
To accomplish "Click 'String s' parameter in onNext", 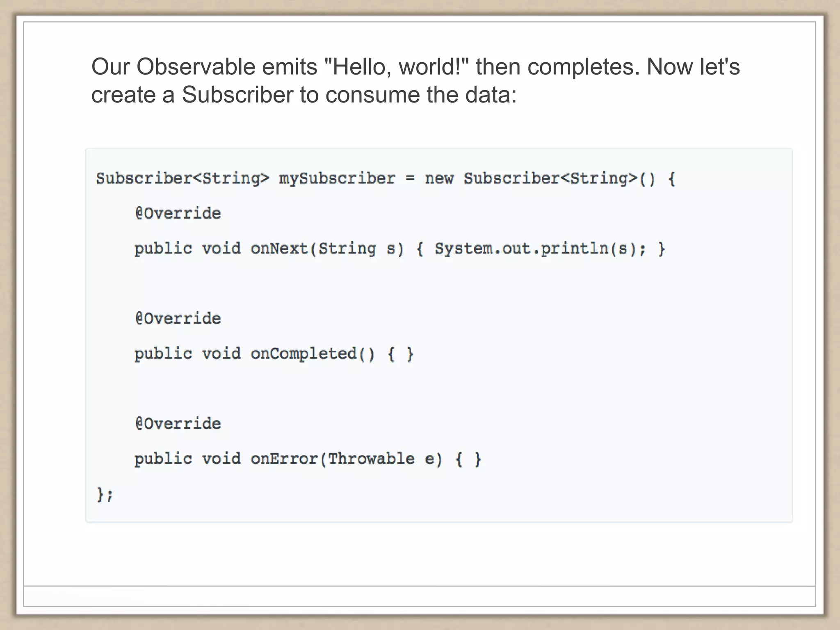I will pyautogui.click(x=357, y=249).
